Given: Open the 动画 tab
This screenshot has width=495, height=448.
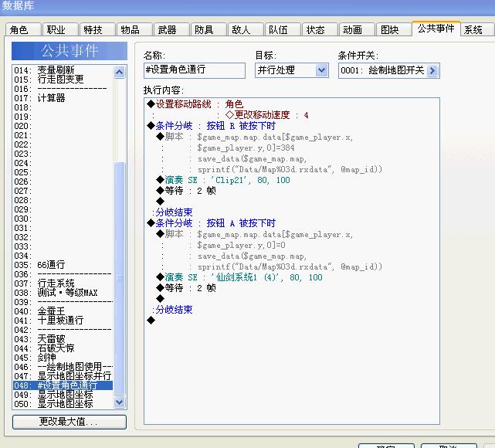Looking at the screenshot, I should click(357, 29).
